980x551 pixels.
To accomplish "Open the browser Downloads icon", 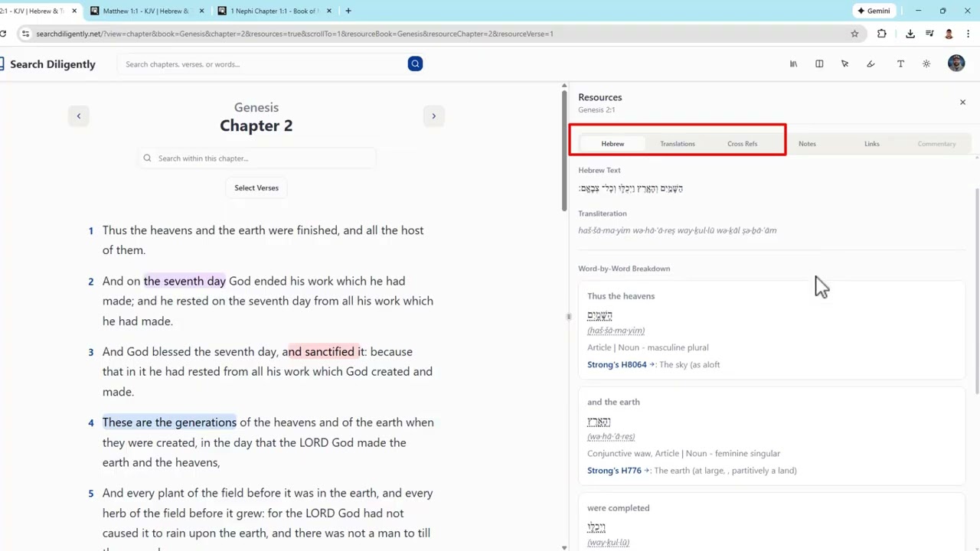I will (910, 34).
